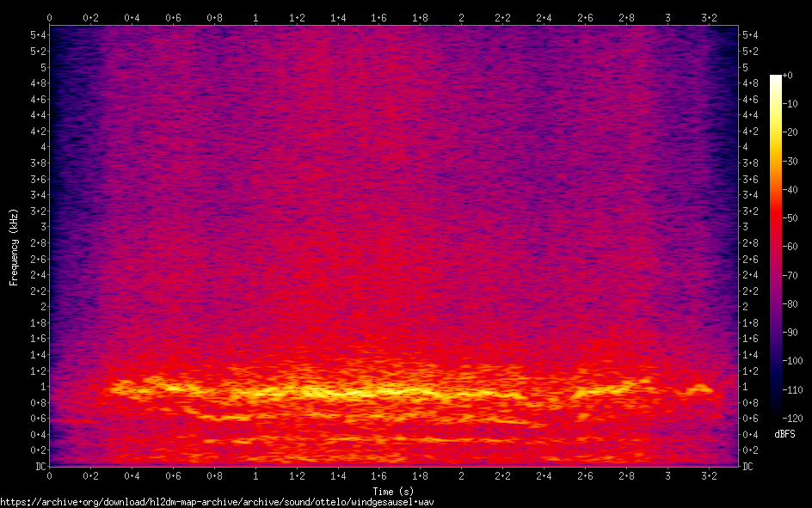
Task: Select the 3 kHz tick on left axis
Action: [43, 227]
